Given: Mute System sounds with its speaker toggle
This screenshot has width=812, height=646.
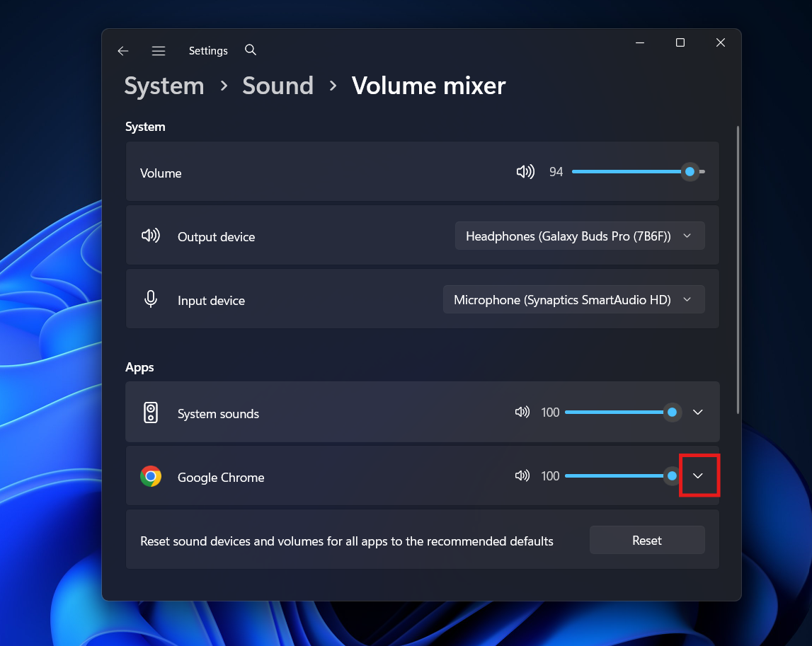Looking at the screenshot, I should tap(522, 412).
